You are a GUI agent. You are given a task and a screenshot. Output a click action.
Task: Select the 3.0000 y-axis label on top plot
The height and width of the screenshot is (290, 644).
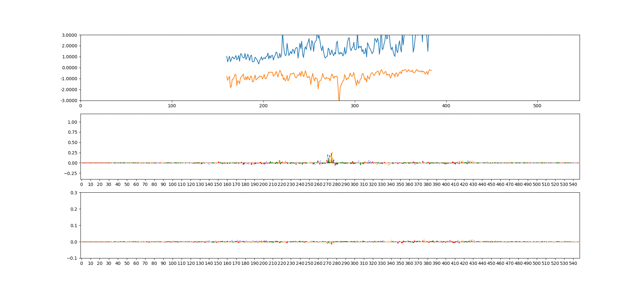pos(70,35)
